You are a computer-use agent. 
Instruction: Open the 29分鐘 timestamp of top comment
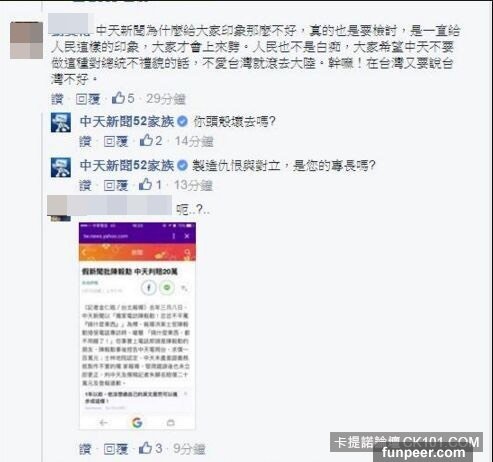[x=166, y=99]
